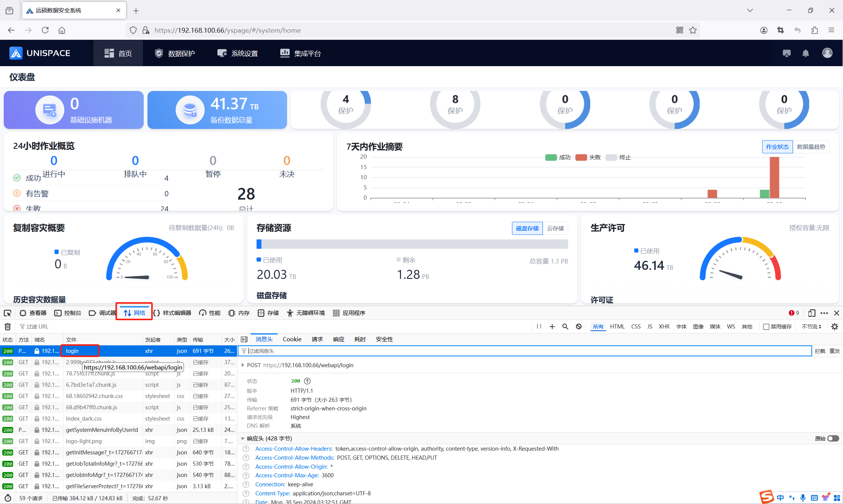Expand the POST request URL details

[243, 365]
